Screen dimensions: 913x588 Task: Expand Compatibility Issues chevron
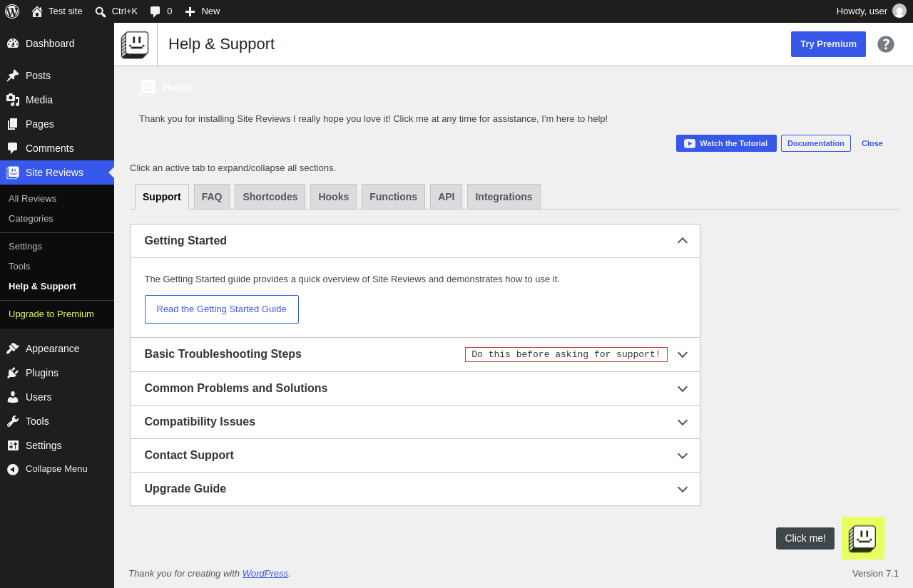click(x=683, y=422)
